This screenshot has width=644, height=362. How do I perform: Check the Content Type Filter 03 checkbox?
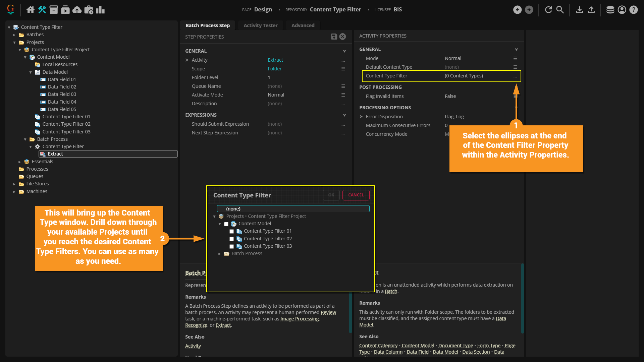point(231,246)
